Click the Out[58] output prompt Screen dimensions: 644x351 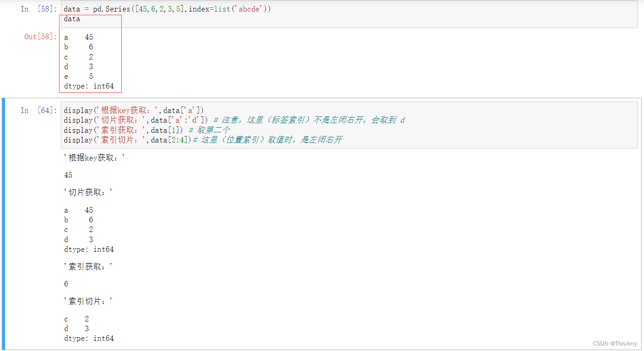[x=41, y=36]
